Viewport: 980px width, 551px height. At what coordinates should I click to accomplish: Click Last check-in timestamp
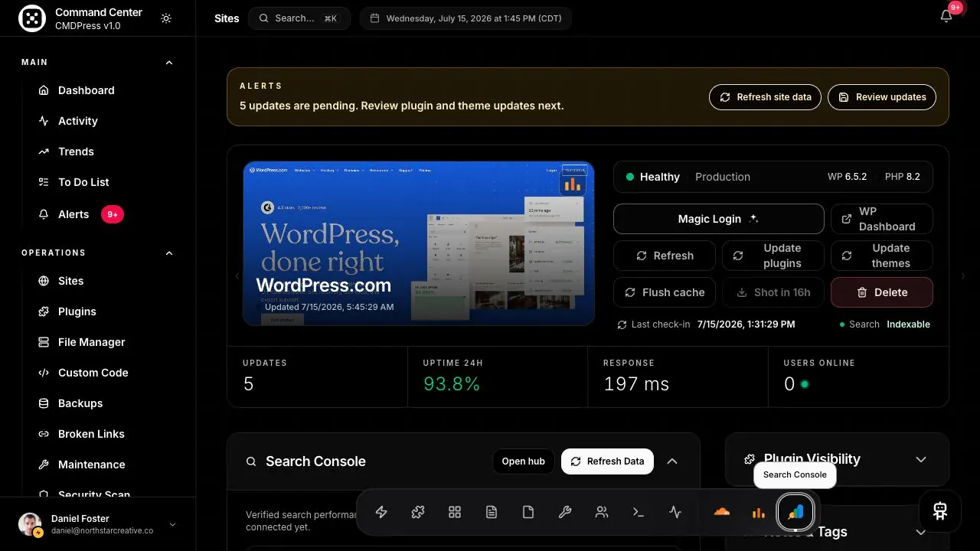pos(746,324)
